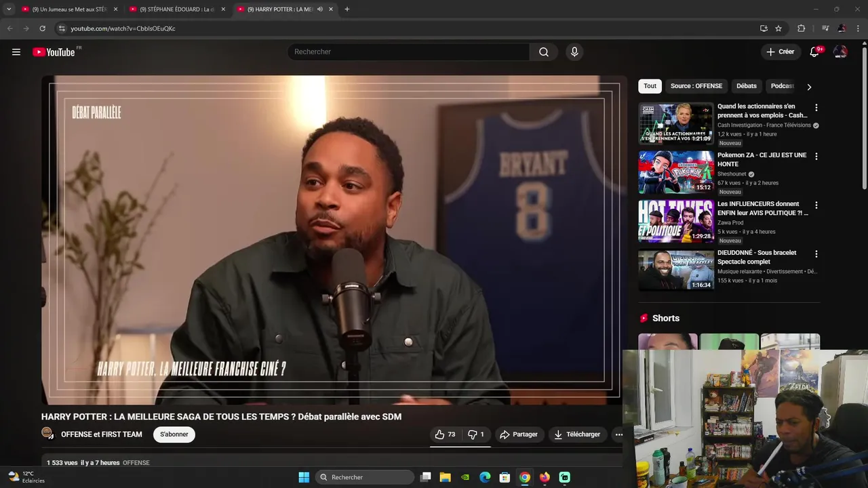Install or cast icon in address bar
The image size is (868, 488).
(764, 28)
